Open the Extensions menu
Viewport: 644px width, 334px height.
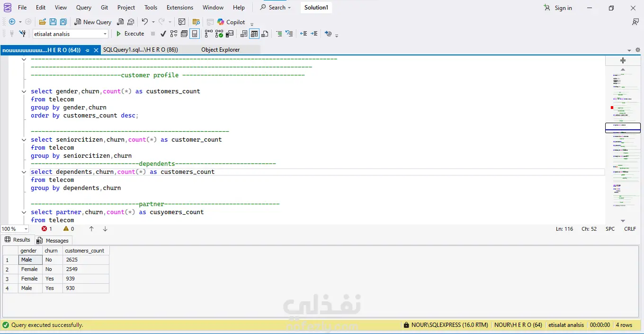click(180, 8)
